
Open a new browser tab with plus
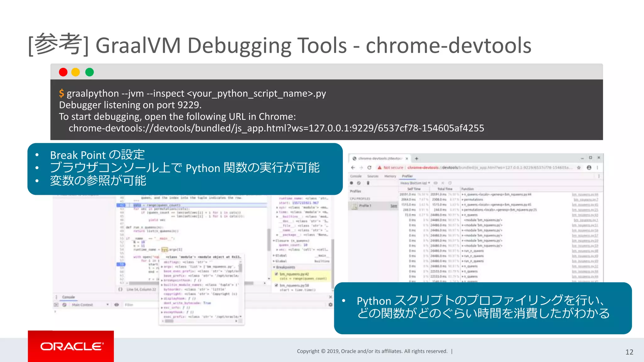click(x=417, y=159)
